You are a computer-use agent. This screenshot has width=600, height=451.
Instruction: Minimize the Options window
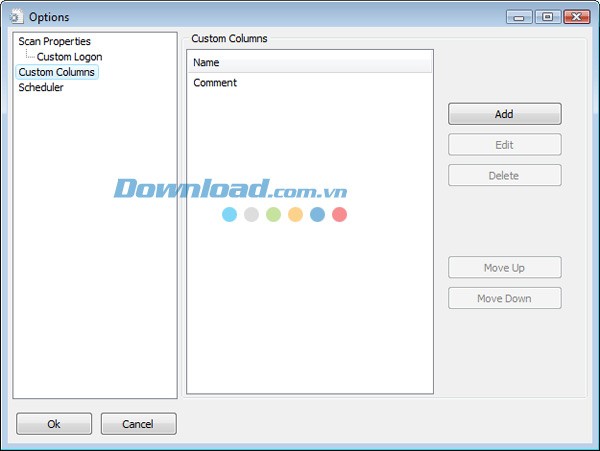click(x=519, y=17)
